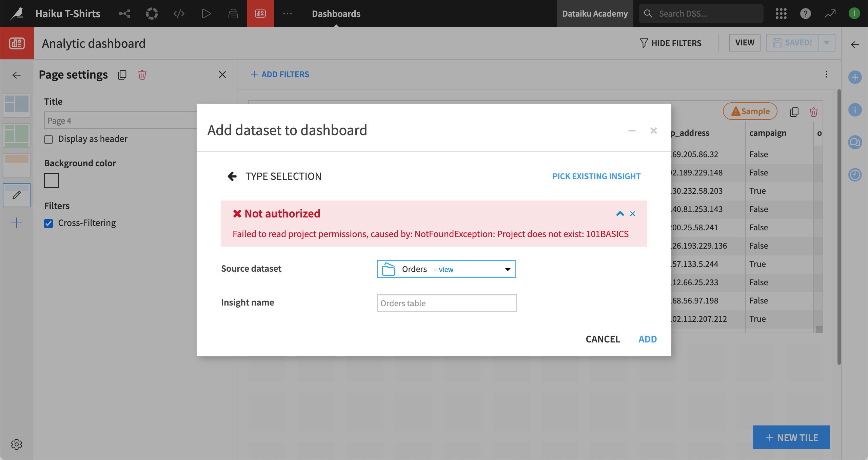Screen dimensions: 868x460
Task: Select the pencil edit tile icon in left panel
Action: pyautogui.click(x=16, y=195)
